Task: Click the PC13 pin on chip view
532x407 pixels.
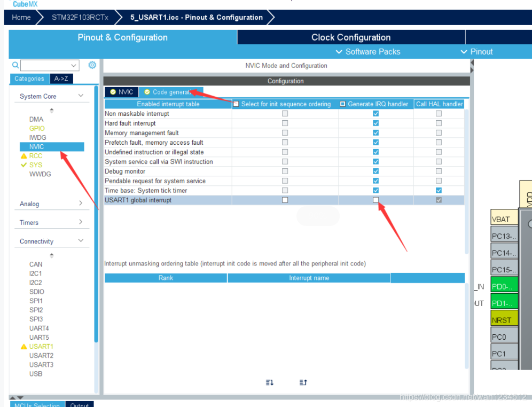Action: coord(504,236)
